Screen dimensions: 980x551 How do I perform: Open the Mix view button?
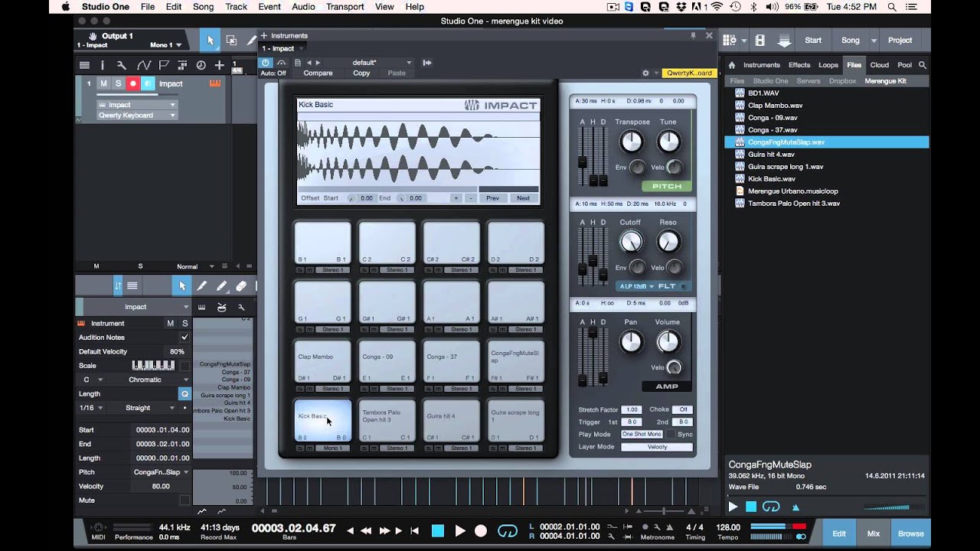click(x=873, y=533)
